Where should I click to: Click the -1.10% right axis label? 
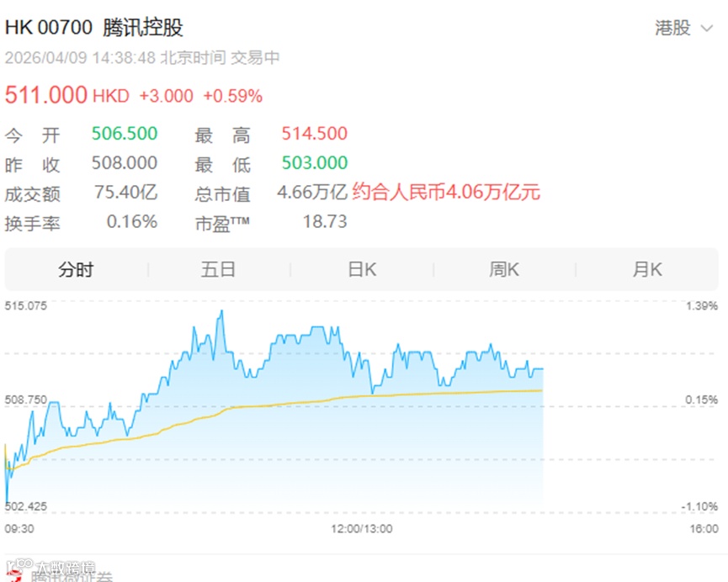[699, 506]
